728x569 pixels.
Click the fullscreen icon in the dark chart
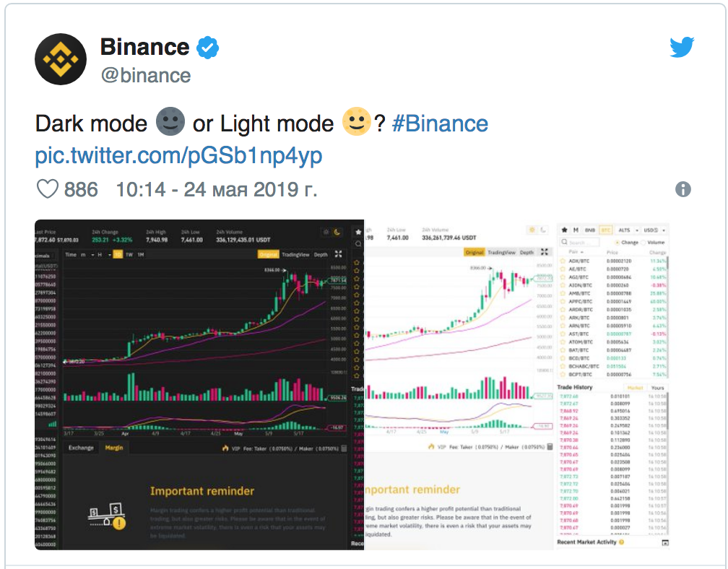338,254
